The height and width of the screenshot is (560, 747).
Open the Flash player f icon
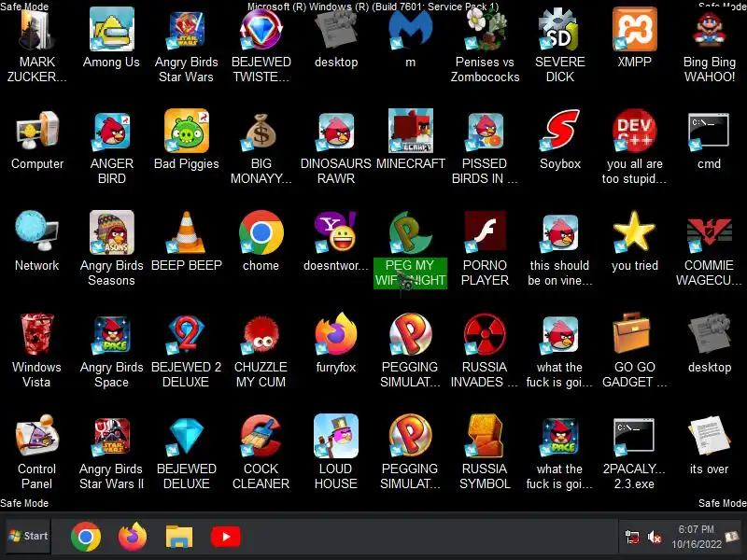[x=485, y=232]
